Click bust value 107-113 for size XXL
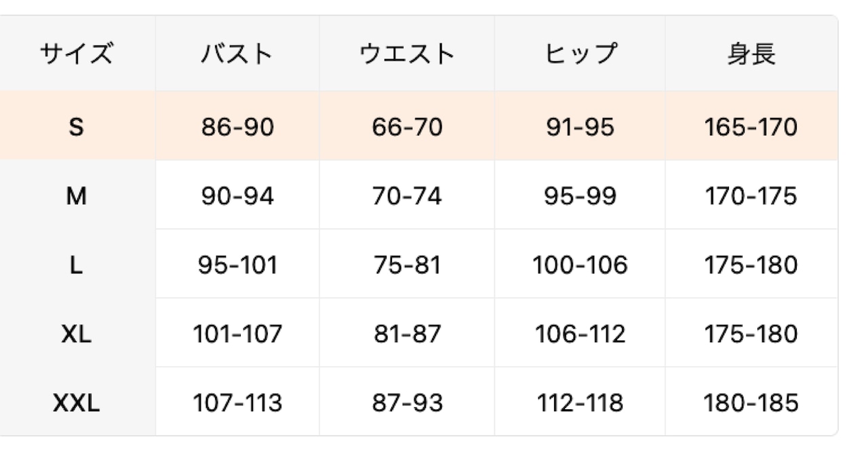The image size is (868, 452). pos(237,403)
